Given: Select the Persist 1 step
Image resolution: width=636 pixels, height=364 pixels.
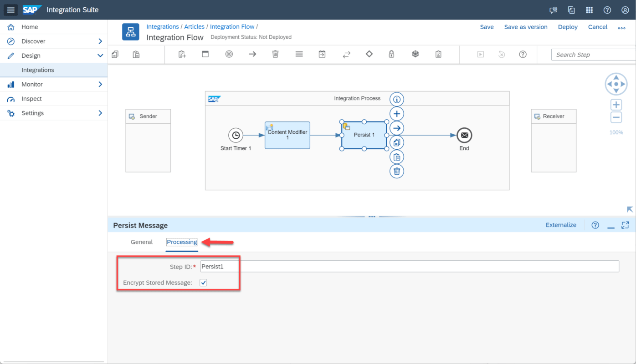Looking at the screenshot, I should pyautogui.click(x=364, y=135).
